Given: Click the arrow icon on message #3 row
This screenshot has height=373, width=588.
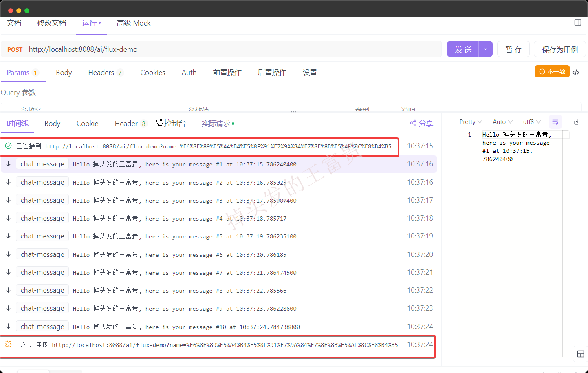Looking at the screenshot, I should (8, 200).
